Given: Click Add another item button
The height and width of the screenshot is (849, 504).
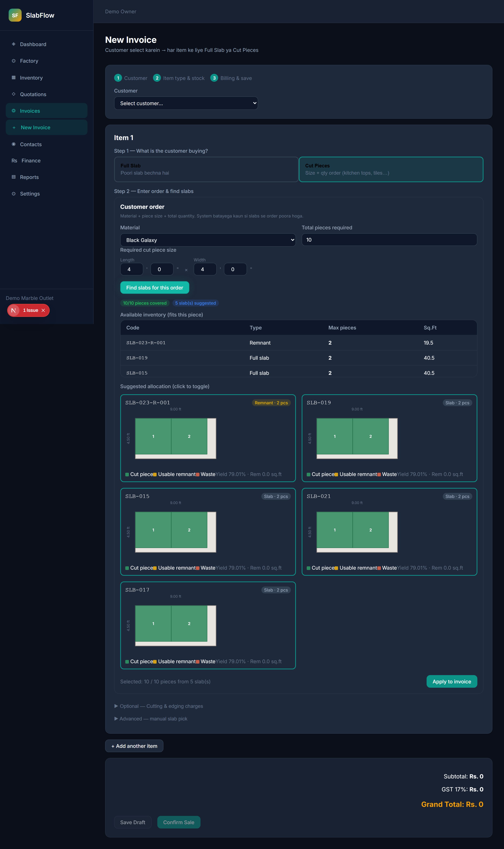Looking at the screenshot, I should 134,746.
